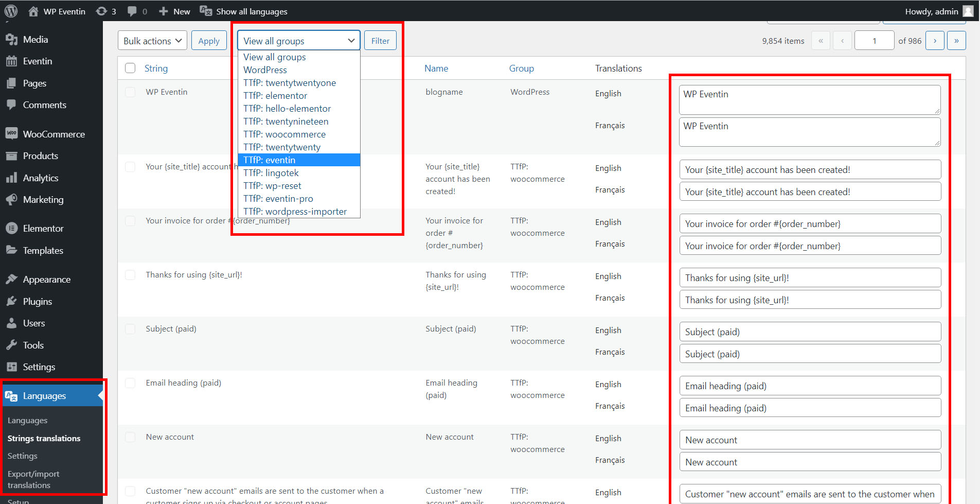Sort by String column header
The height and width of the screenshot is (504, 980).
[156, 68]
